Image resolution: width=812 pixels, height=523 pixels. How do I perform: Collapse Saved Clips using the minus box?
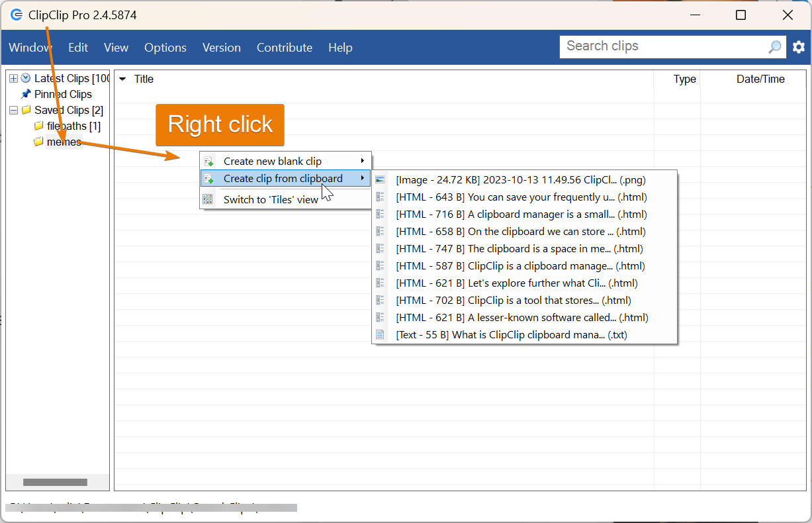tap(13, 110)
